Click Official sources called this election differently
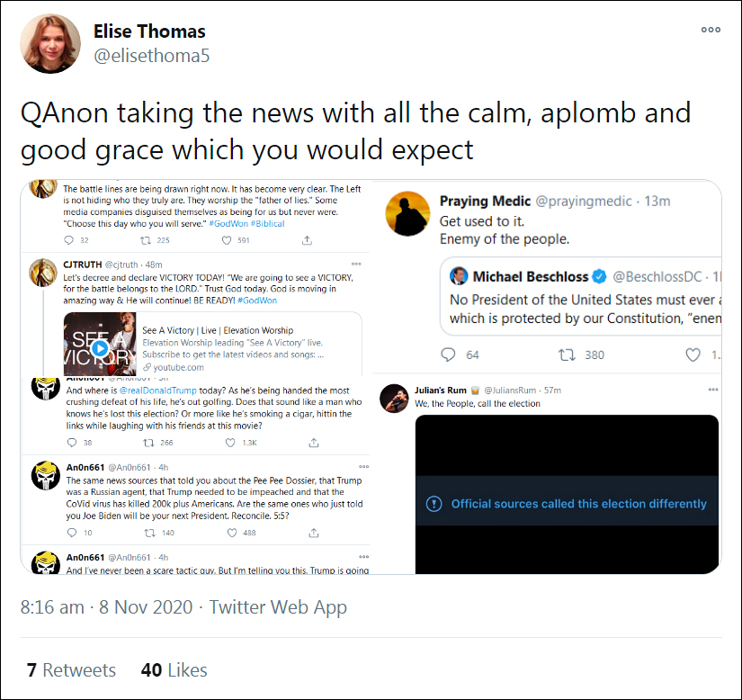 (578, 504)
